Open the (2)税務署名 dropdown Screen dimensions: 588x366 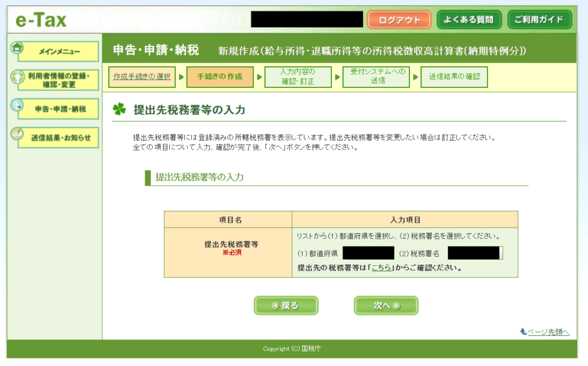[475, 253]
